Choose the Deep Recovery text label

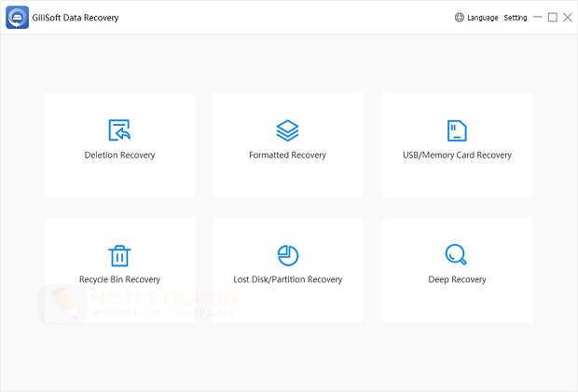pos(457,279)
